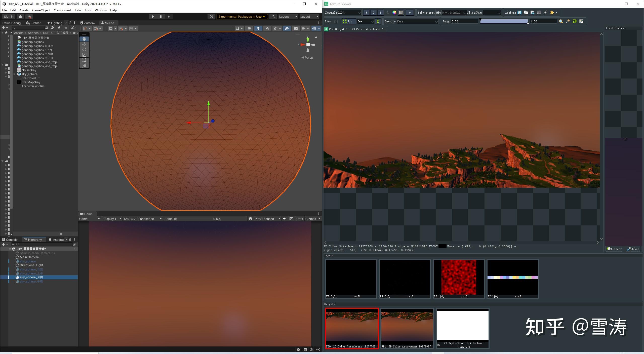Toggle scene lighting with the bulb icon
Image resolution: width=644 pixels, height=354 pixels.
coord(258,28)
